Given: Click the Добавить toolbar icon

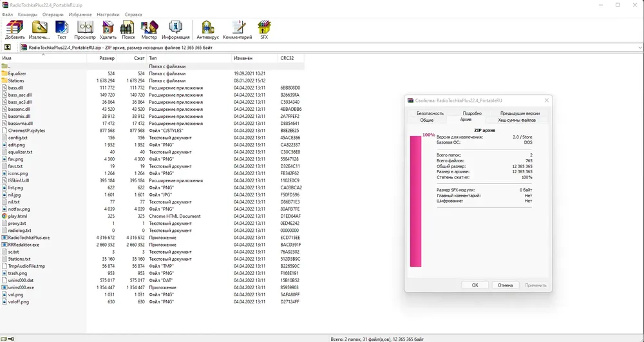Looking at the screenshot, I should tap(15, 30).
